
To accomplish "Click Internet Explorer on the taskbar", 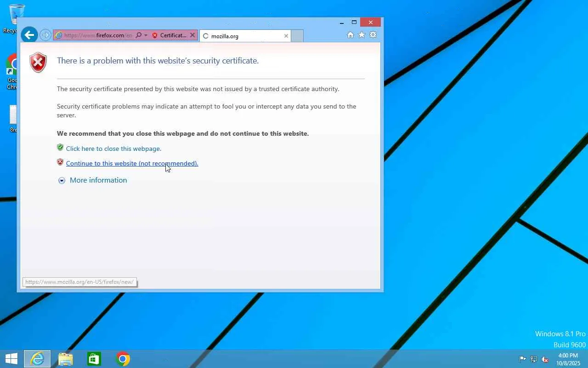I will (x=37, y=359).
